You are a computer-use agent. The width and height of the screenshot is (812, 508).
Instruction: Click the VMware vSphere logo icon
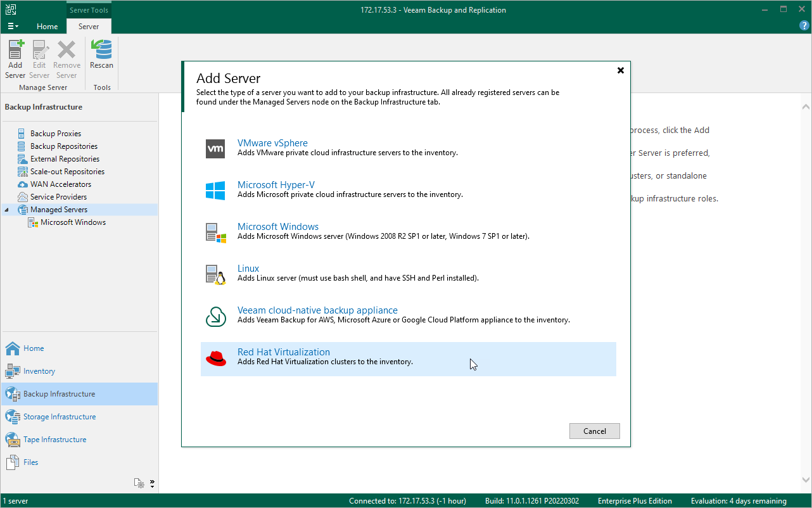215,148
